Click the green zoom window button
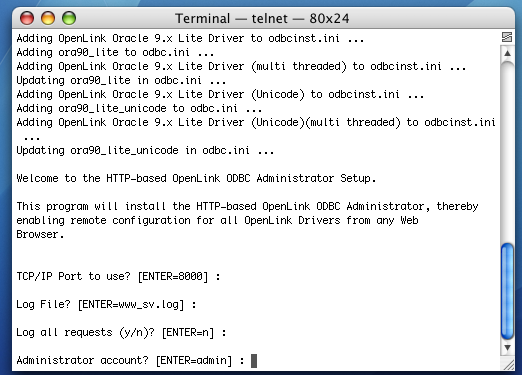This screenshot has height=375, width=522. point(69,18)
